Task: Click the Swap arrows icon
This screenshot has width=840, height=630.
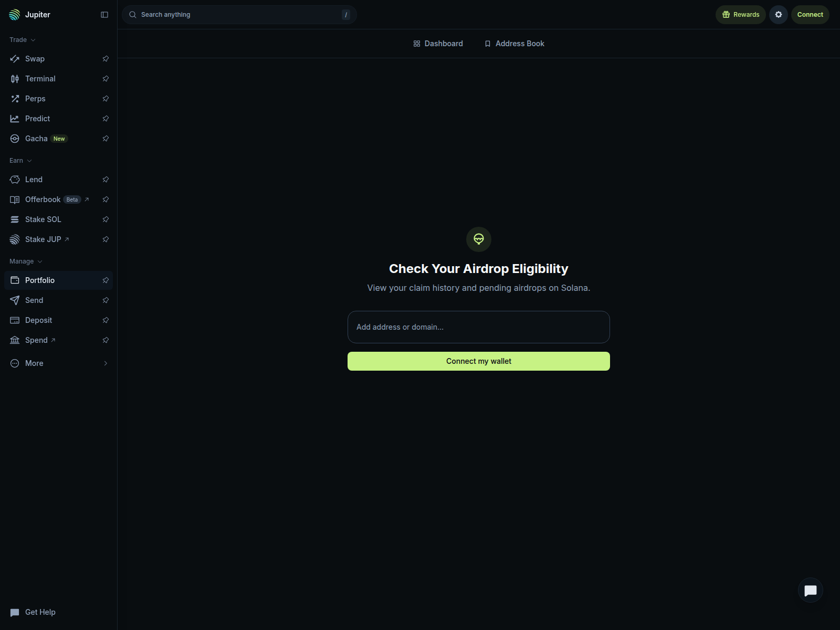Action: pyautogui.click(x=15, y=59)
